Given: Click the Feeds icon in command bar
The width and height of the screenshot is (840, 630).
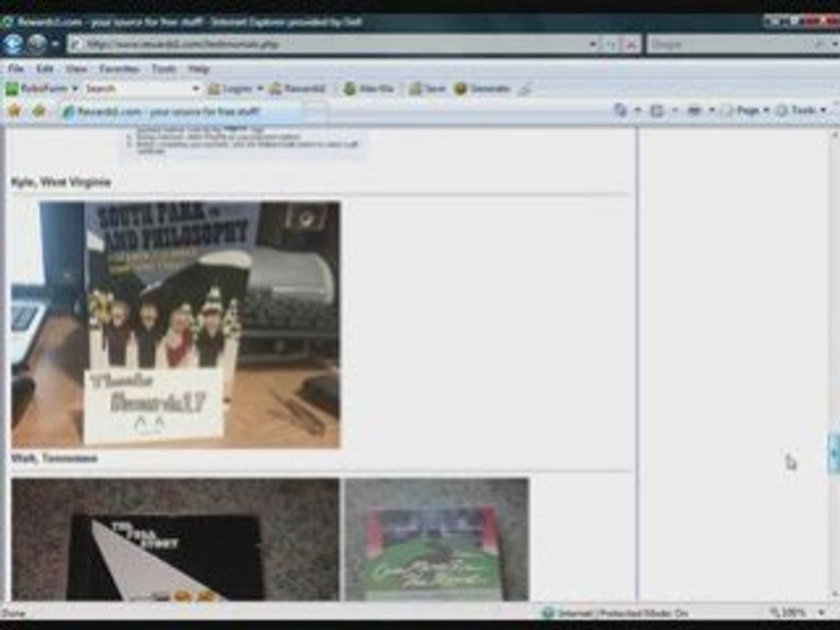Looking at the screenshot, I should click(657, 111).
